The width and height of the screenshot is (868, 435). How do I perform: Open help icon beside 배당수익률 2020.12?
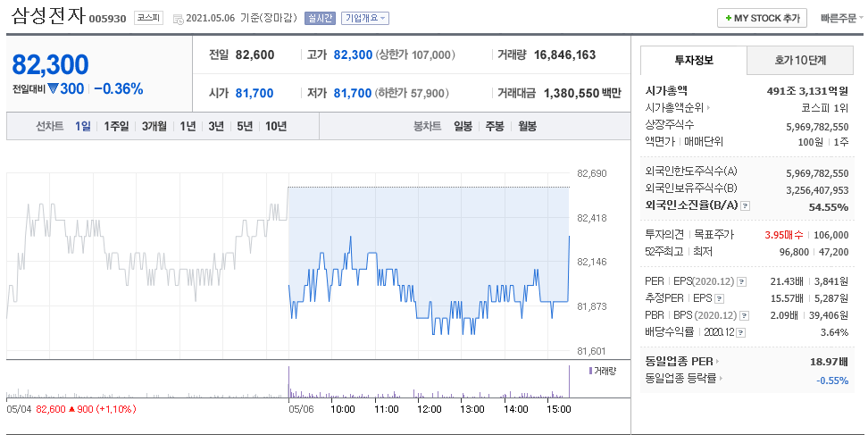click(741, 332)
